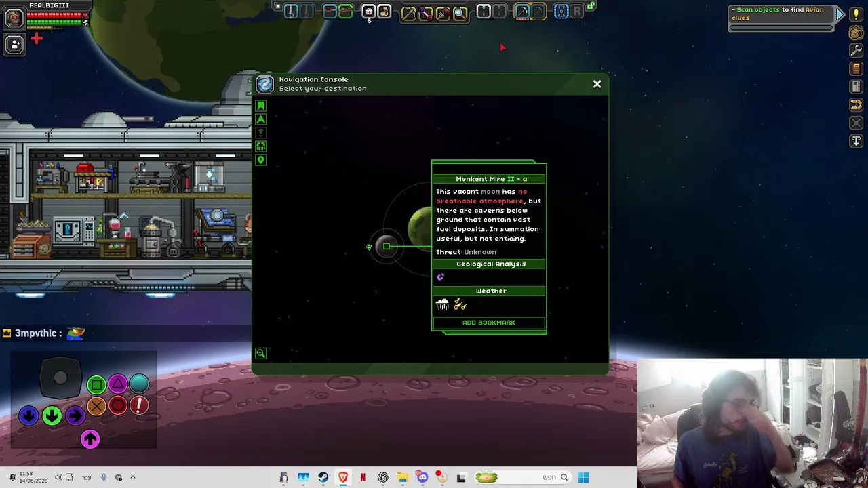
Task: Click the Add Bookmark button
Action: pyautogui.click(x=489, y=323)
